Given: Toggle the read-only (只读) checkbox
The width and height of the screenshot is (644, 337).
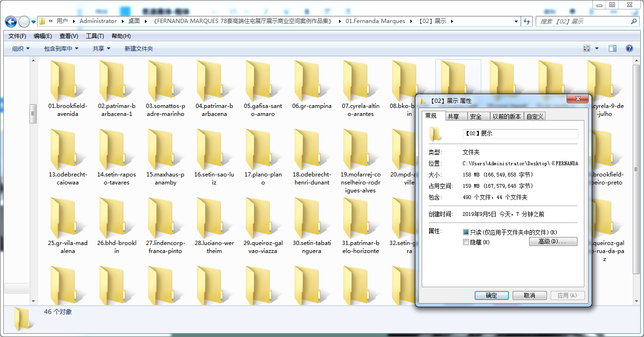Looking at the screenshot, I should tap(466, 232).
